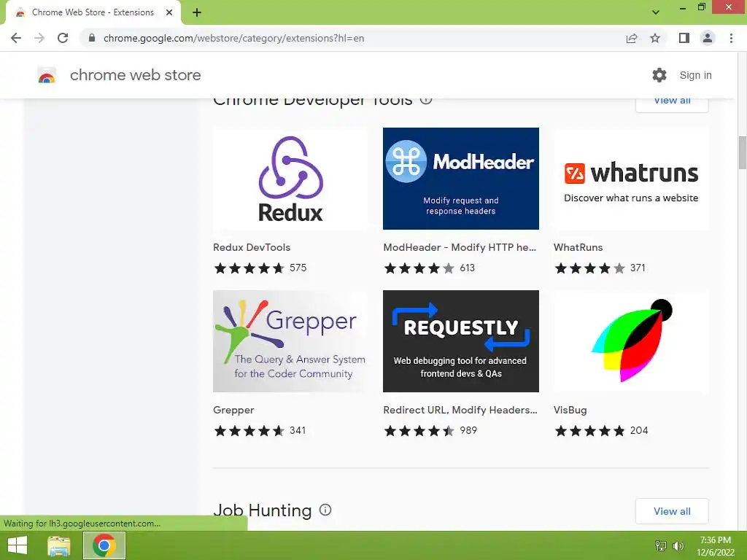Click review count 613
The width and height of the screenshot is (747, 560).
468,268
